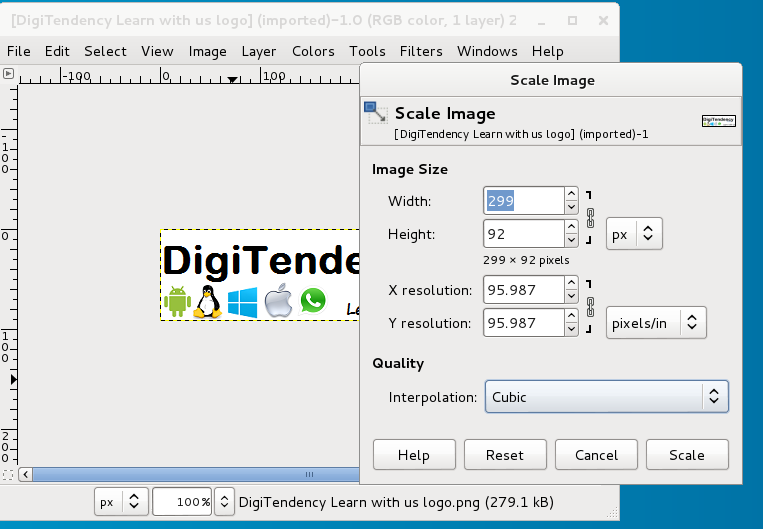This screenshot has width=763, height=529.
Task: Click the horizontal scrollbar thumb
Action: 196,474
